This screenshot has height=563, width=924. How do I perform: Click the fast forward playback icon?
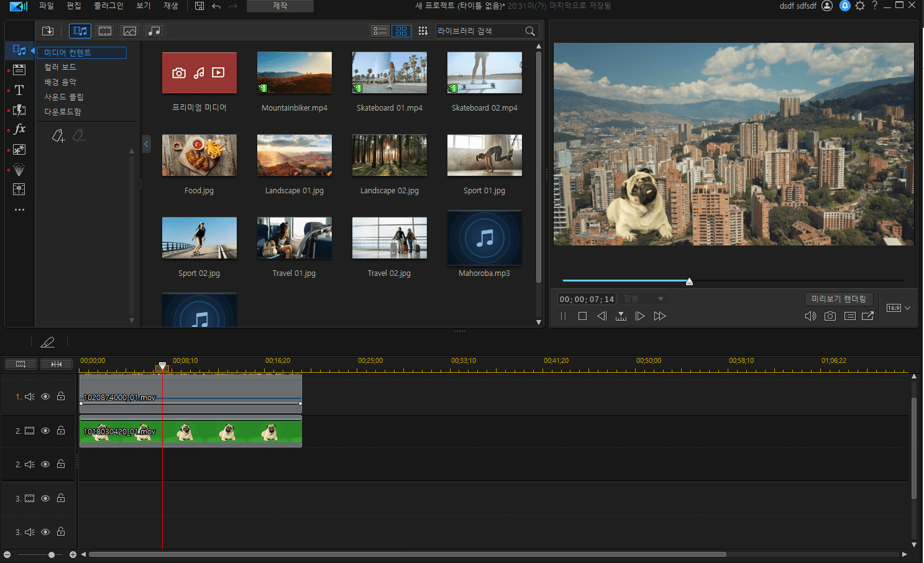[660, 316]
